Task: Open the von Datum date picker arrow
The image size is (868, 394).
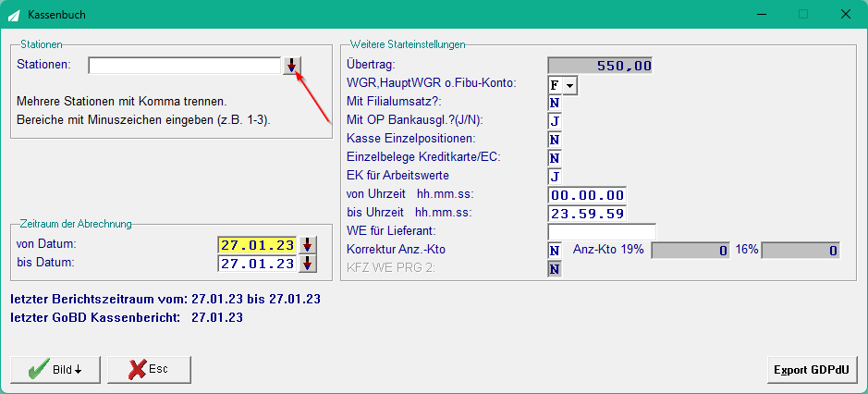Action: [308, 244]
